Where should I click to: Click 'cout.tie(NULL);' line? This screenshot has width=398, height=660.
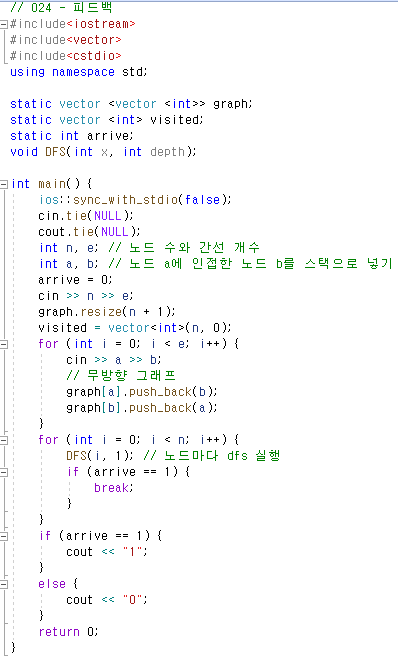click(x=89, y=232)
